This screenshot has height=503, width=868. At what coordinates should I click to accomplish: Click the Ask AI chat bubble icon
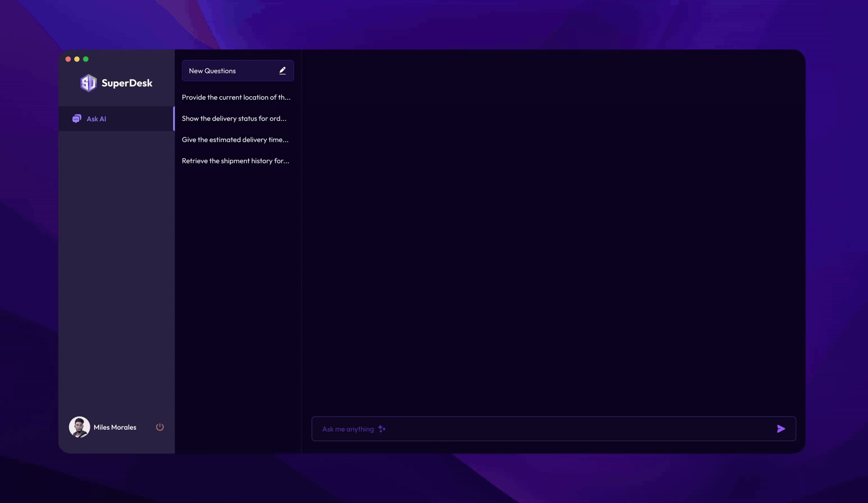click(x=77, y=119)
